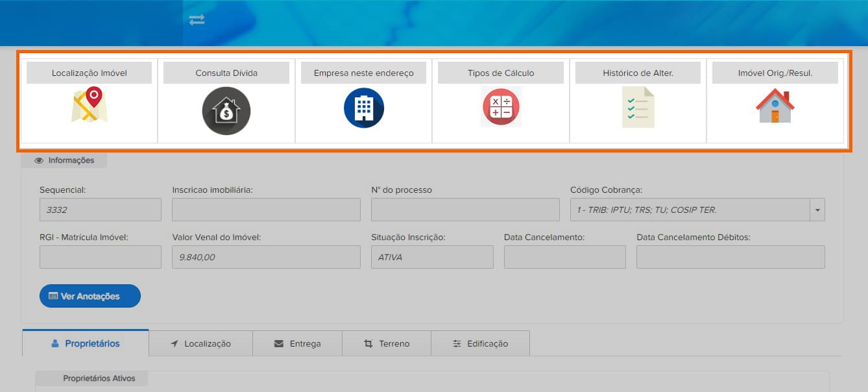Open the Entrega tab
Screen dimensions: 868x392
click(x=297, y=343)
